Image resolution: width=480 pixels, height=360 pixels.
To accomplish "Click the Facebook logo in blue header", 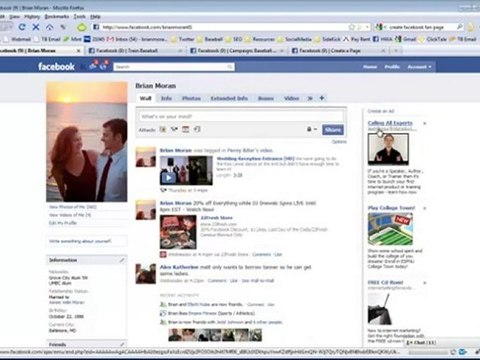I will point(56,66).
